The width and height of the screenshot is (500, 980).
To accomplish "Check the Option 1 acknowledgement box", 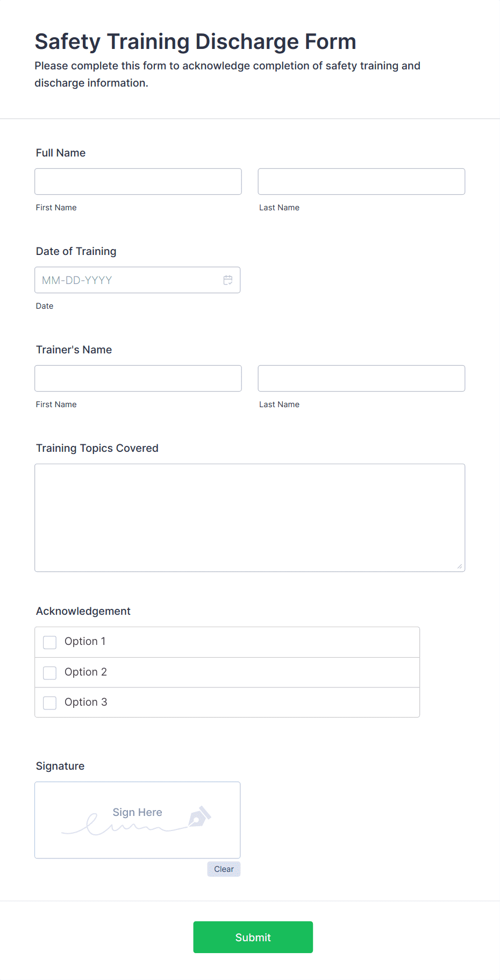I will 49,642.
